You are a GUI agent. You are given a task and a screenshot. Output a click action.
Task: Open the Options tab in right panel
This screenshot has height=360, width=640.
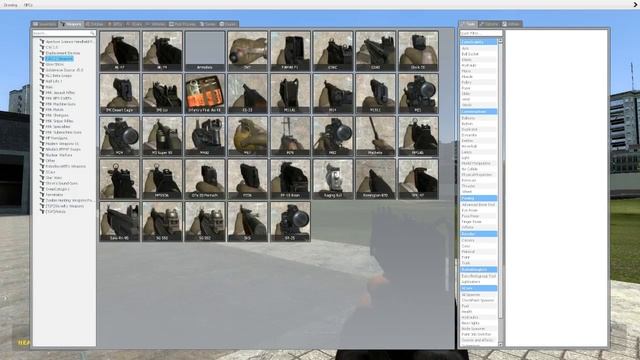coord(489,24)
